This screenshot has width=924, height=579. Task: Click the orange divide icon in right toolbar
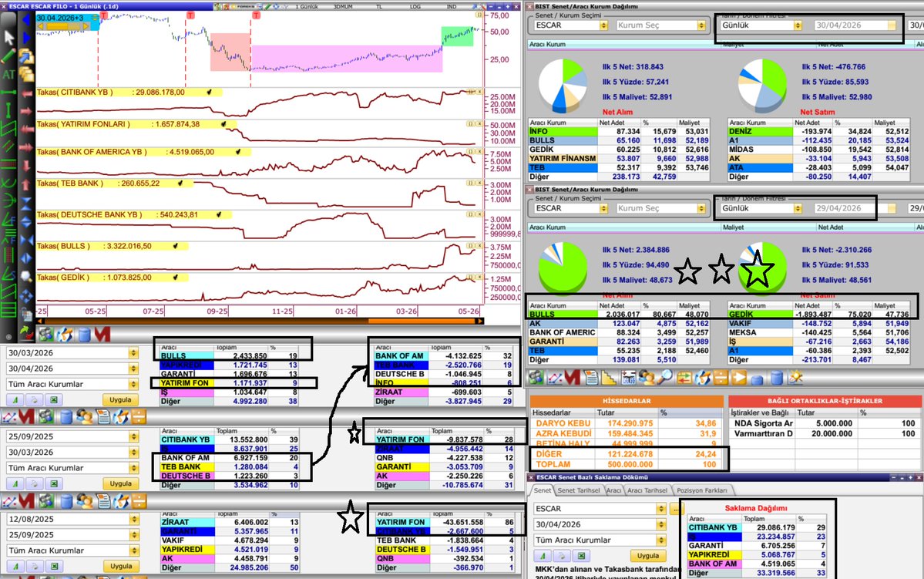[x=721, y=377]
